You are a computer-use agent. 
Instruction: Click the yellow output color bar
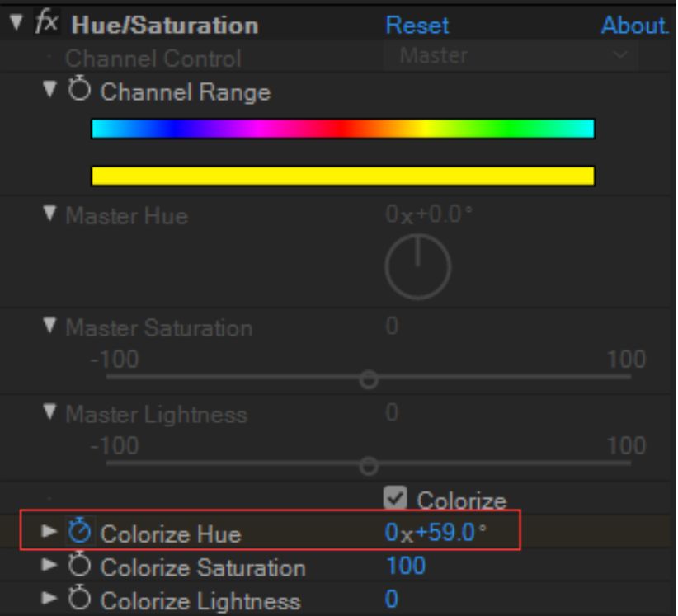click(342, 176)
